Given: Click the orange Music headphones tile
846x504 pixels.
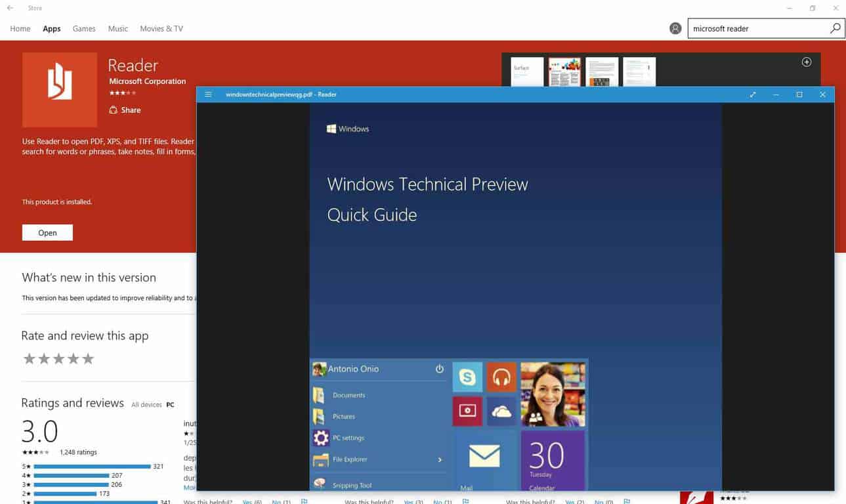Looking at the screenshot, I should (501, 377).
